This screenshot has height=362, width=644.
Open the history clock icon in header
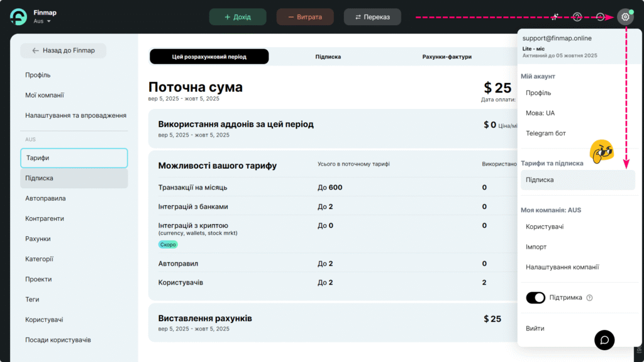[601, 17]
